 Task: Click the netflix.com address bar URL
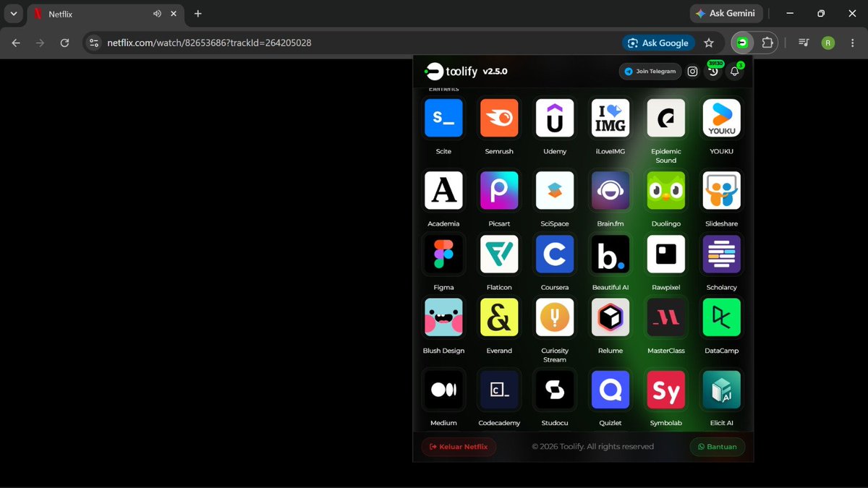point(209,43)
